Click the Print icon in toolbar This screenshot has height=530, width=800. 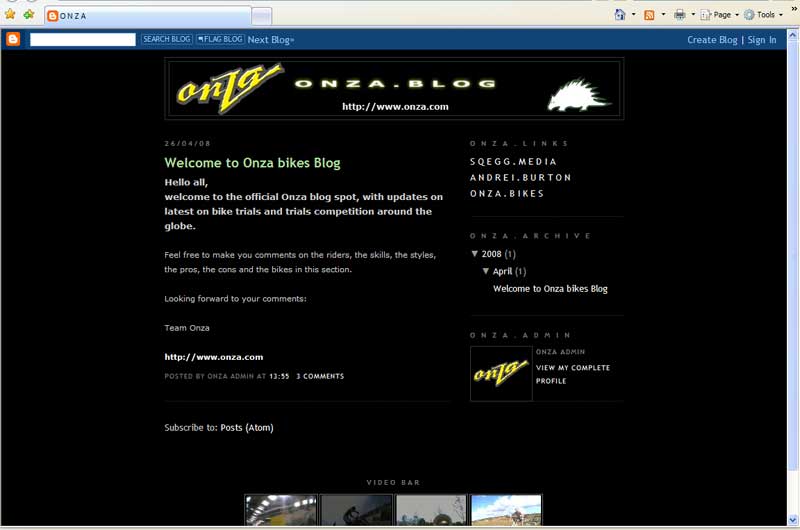[x=679, y=15]
